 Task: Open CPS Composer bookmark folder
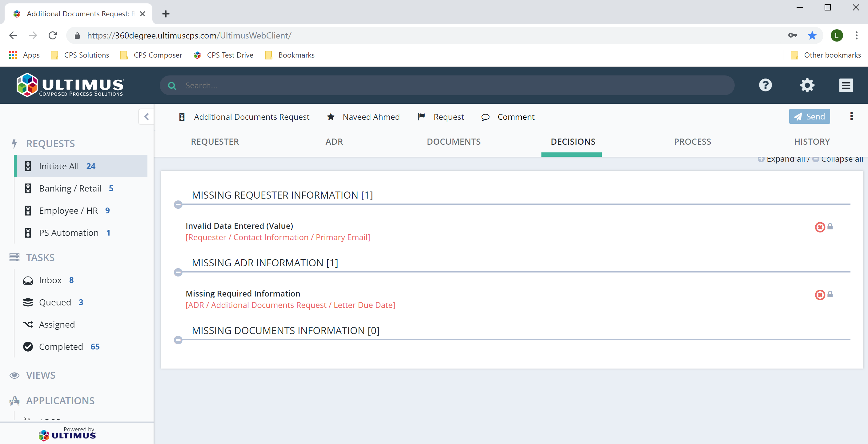click(151, 55)
